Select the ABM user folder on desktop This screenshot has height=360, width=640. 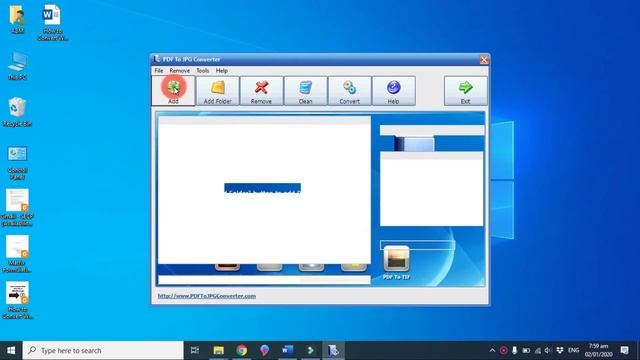coord(17,19)
